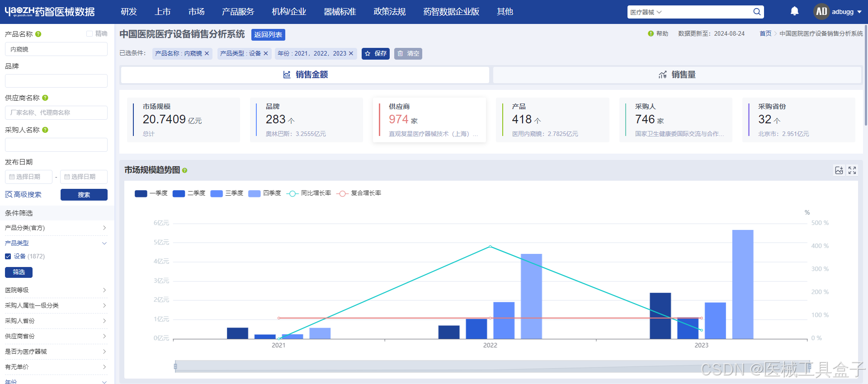Expand 是否为医疗器械 filter

pyautogui.click(x=56, y=351)
